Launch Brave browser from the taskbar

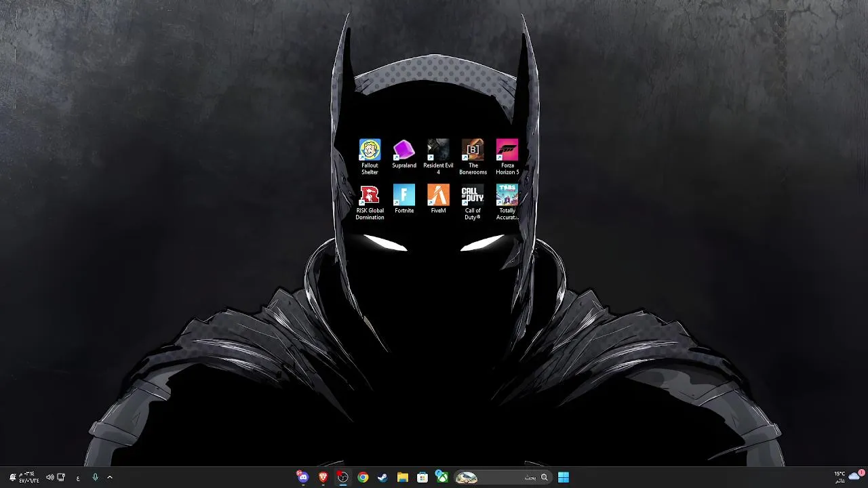323,477
